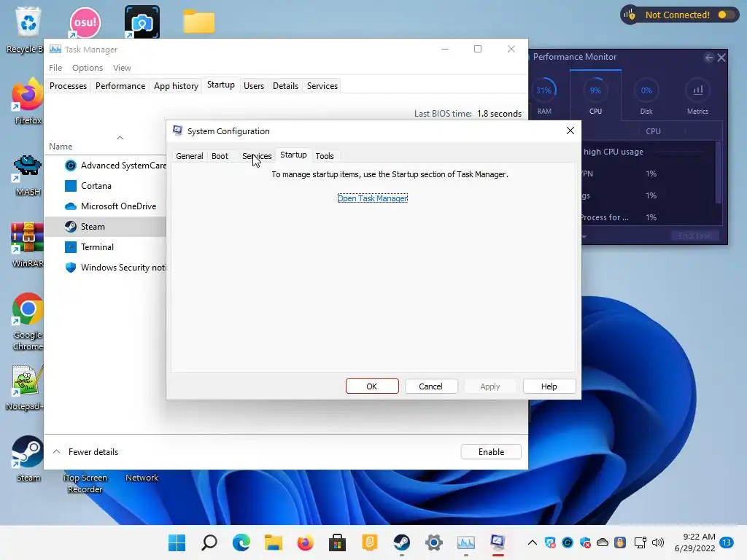Switch to Services tab in Task Manager
The height and width of the screenshot is (560, 747).
tap(322, 86)
